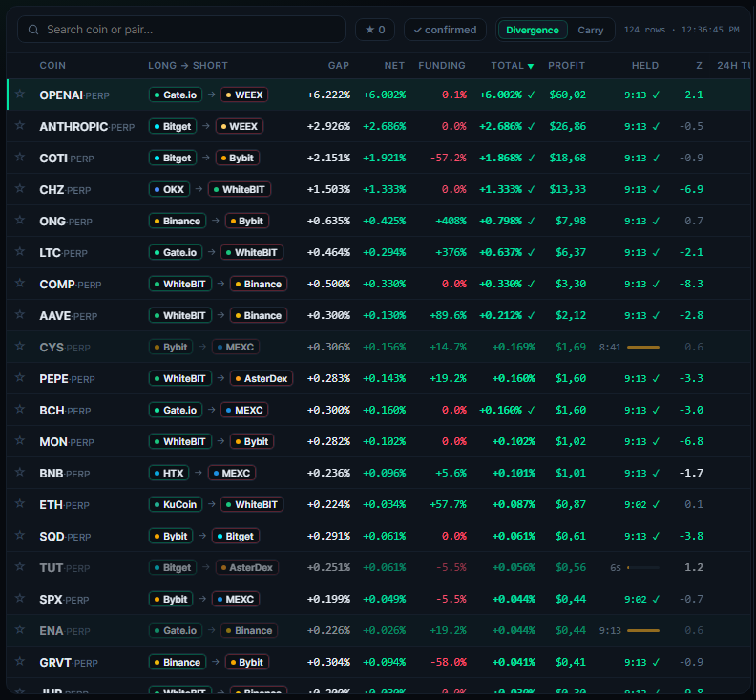Sort by the HELD column header

pyautogui.click(x=645, y=66)
